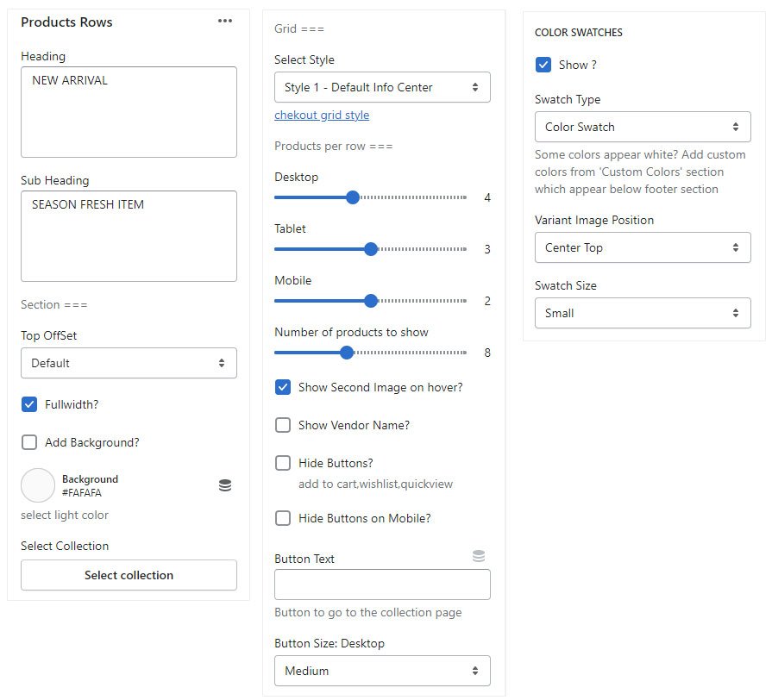Enable Show Vendor Name checkbox
Image resolution: width=772 pixels, height=700 pixels.
coord(283,425)
